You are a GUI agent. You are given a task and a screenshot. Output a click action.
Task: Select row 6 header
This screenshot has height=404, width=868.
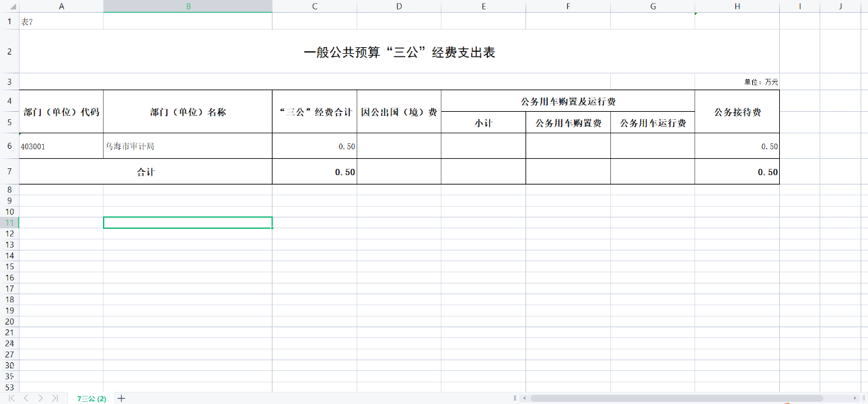[9, 146]
